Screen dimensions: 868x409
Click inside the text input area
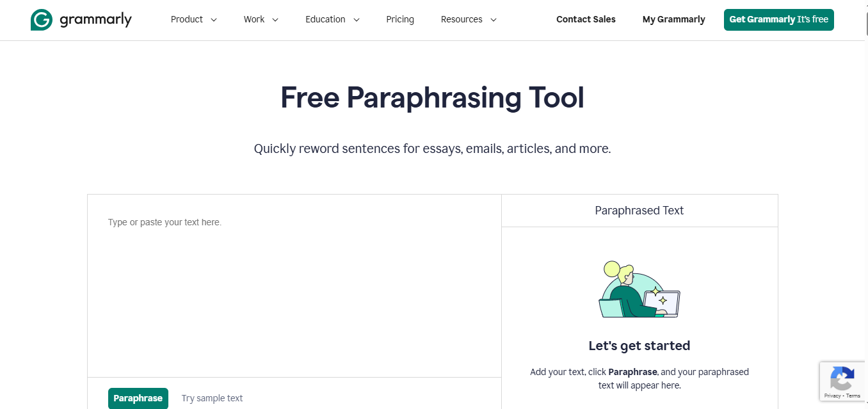coord(294,288)
